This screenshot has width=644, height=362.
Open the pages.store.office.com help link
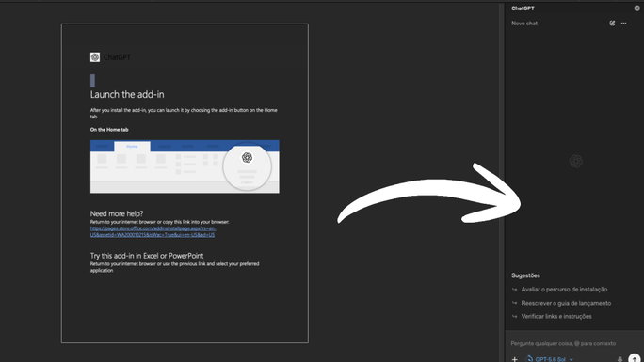coord(153,231)
